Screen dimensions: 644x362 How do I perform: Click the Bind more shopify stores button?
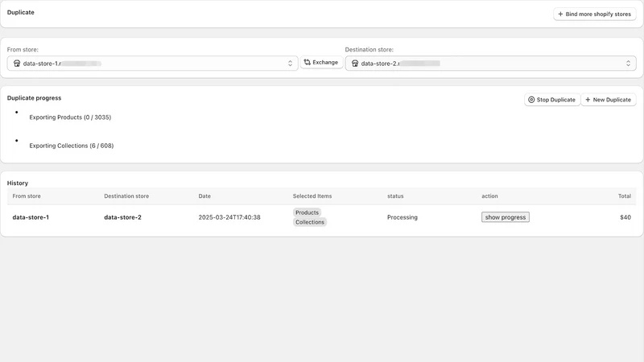pos(594,14)
